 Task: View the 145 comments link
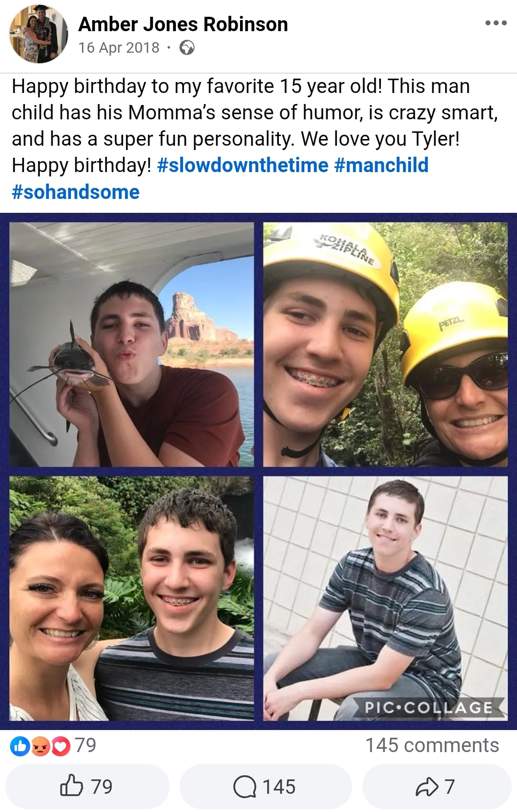[x=432, y=745]
